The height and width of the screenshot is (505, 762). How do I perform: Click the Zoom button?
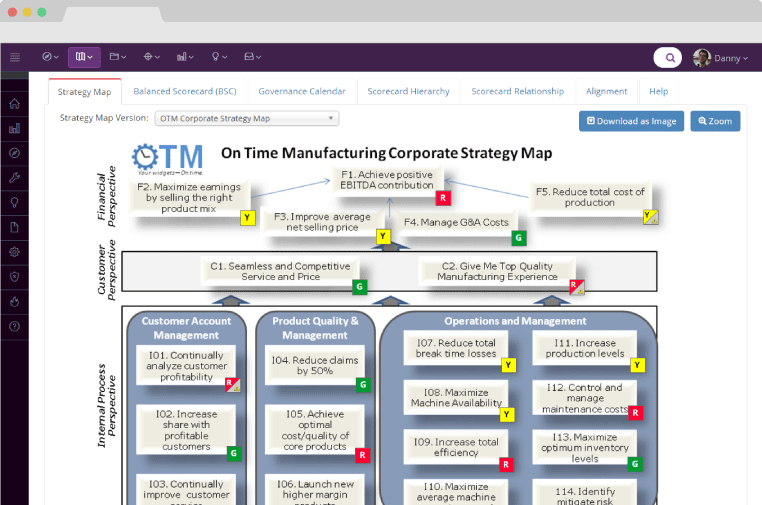pyautogui.click(x=715, y=121)
